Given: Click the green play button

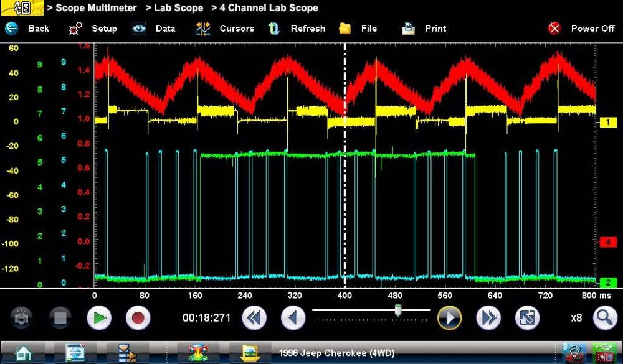Looking at the screenshot, I should (99, 318).
